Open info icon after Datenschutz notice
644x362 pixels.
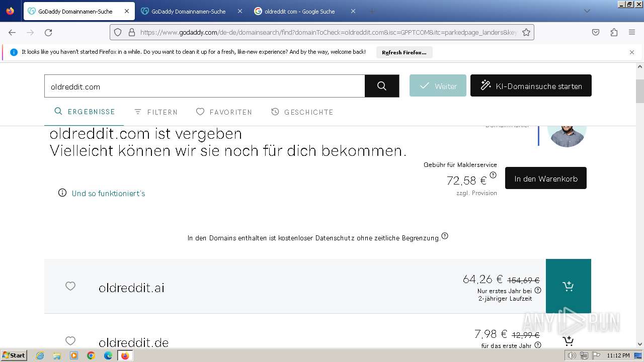pos(445,236)
